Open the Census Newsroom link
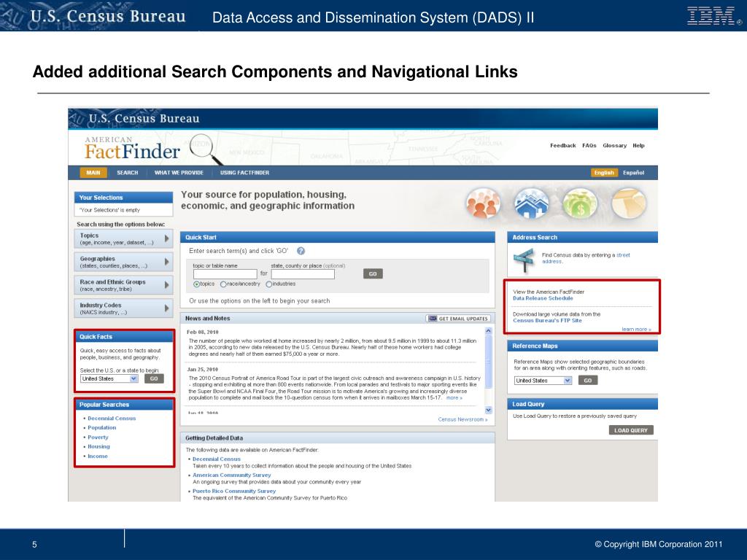 coord(462,419)
